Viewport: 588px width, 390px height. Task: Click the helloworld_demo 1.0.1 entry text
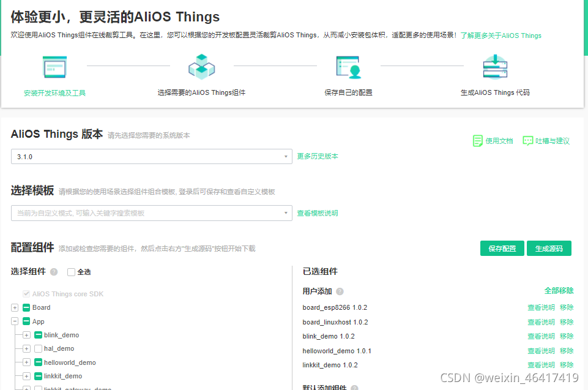(x=337, y=351)
